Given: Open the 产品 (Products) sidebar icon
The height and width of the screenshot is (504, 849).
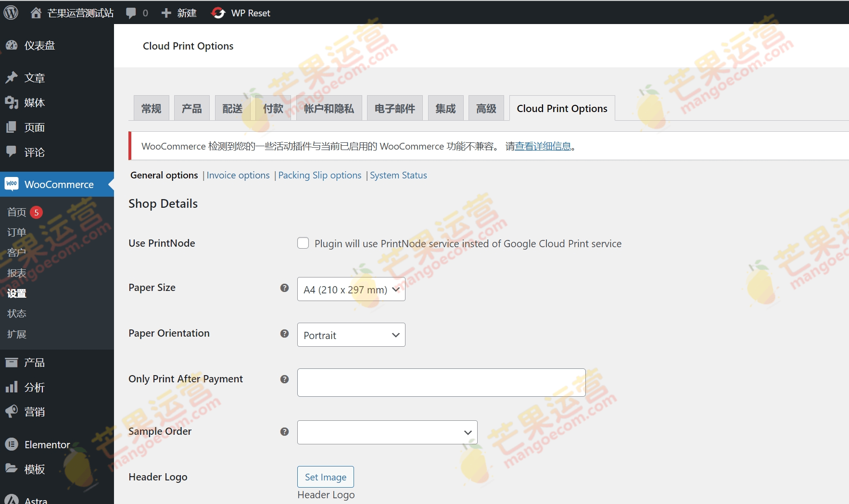Looking at the screenshot, I should 13,362.
